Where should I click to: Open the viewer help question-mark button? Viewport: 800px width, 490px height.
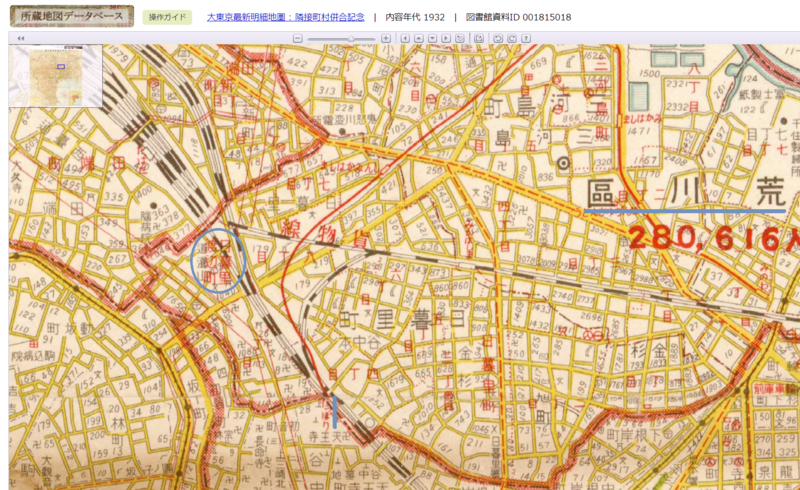coord(526,38)
